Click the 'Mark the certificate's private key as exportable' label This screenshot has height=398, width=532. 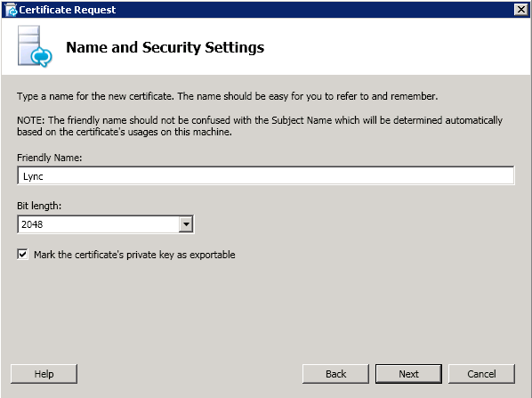[x=134, y=255]
